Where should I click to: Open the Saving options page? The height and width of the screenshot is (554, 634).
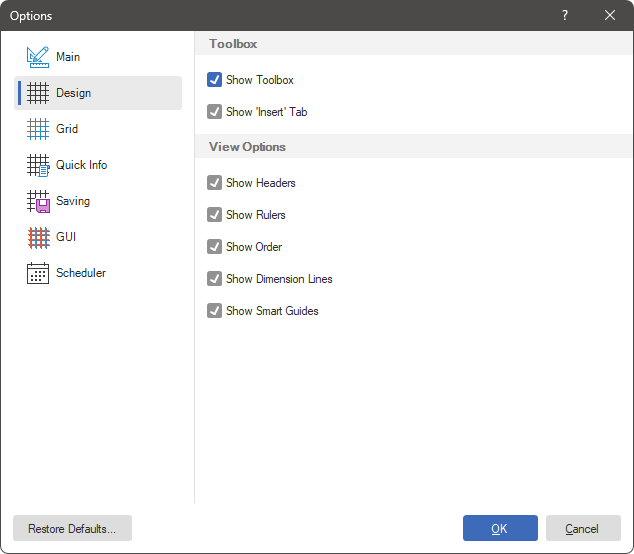click(73, 201)
